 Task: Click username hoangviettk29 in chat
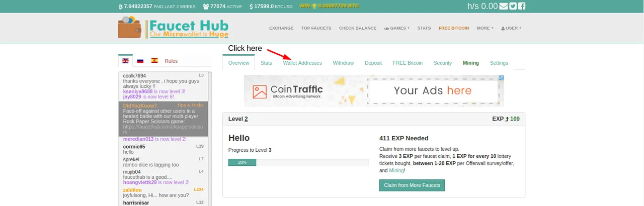(140, 182)
